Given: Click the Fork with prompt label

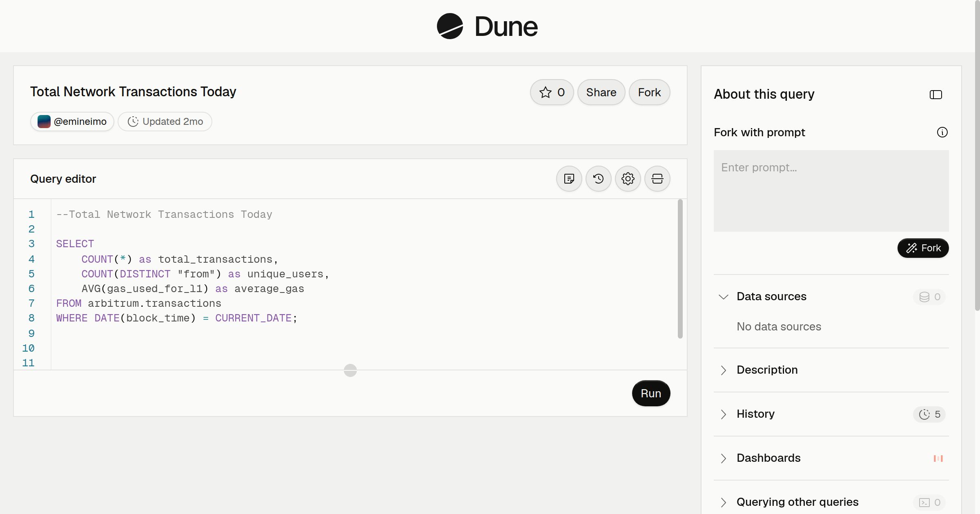Looking at the screenshot, I should pos(759,133).
